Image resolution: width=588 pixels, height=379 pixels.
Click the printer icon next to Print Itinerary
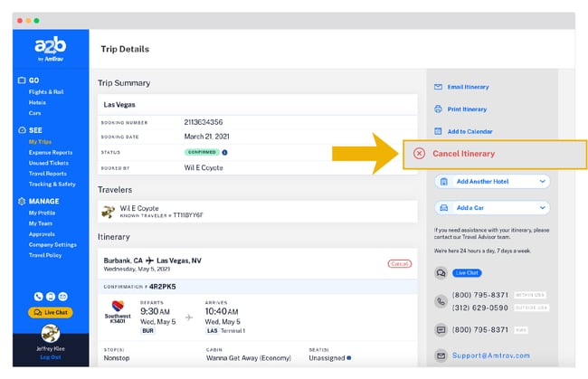click(439, 109)
